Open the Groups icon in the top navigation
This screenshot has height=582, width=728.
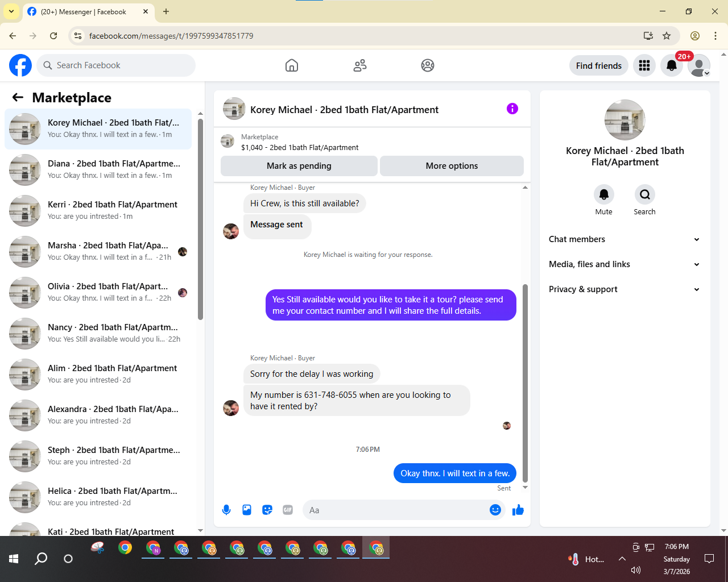(428, 65)
